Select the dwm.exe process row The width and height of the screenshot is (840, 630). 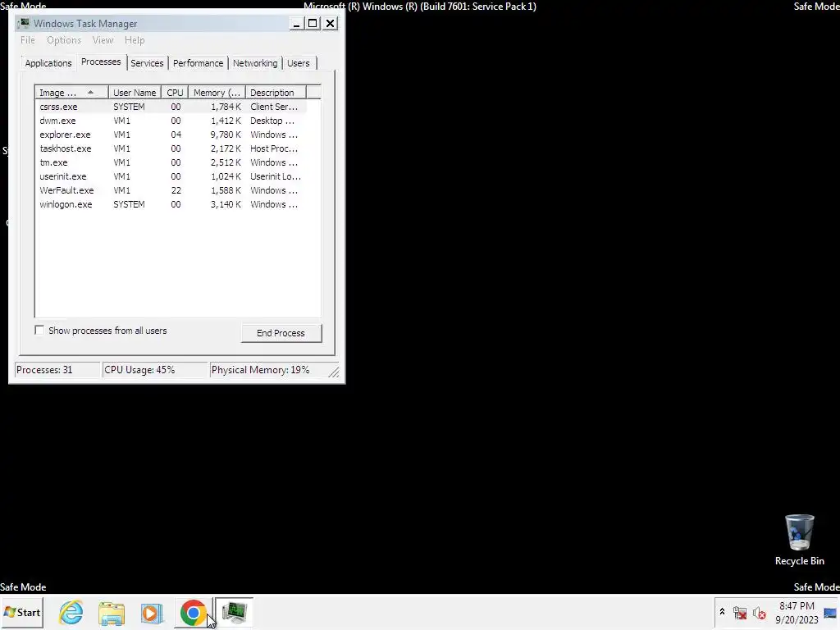(x=171, y=121)
